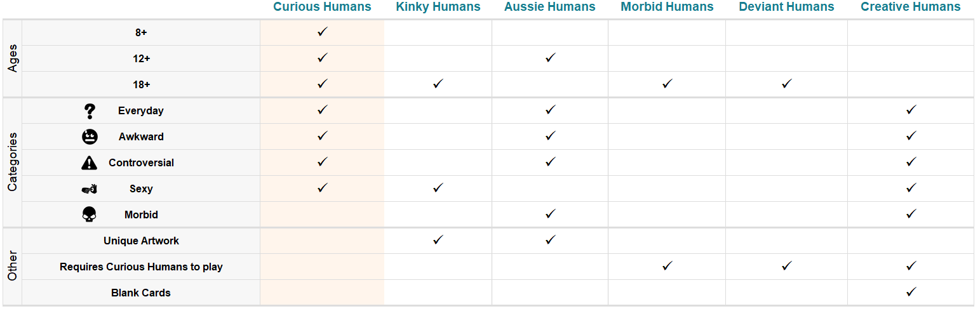Click the question mark Everyday icon
Screen dimensions: 980x311
coord(90,111)
